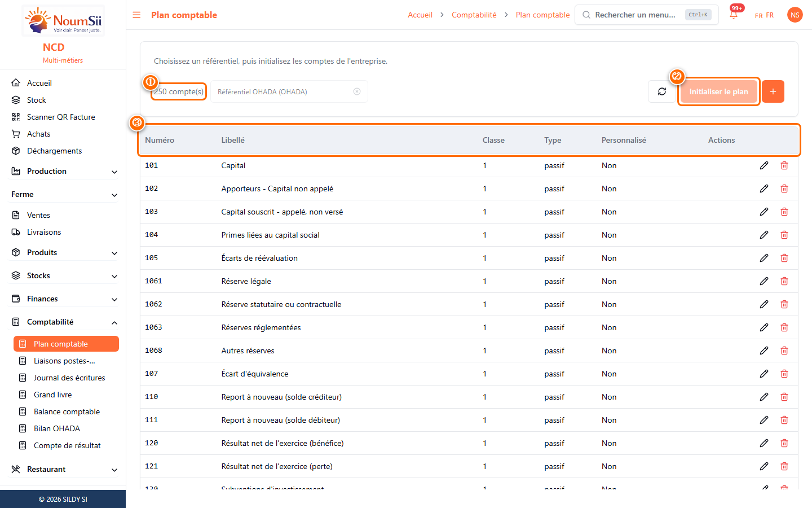Viewport: 812px width, 508px height.
Task: Click Comptabilité breadcrumb link
Action: [x=474, y=15]
